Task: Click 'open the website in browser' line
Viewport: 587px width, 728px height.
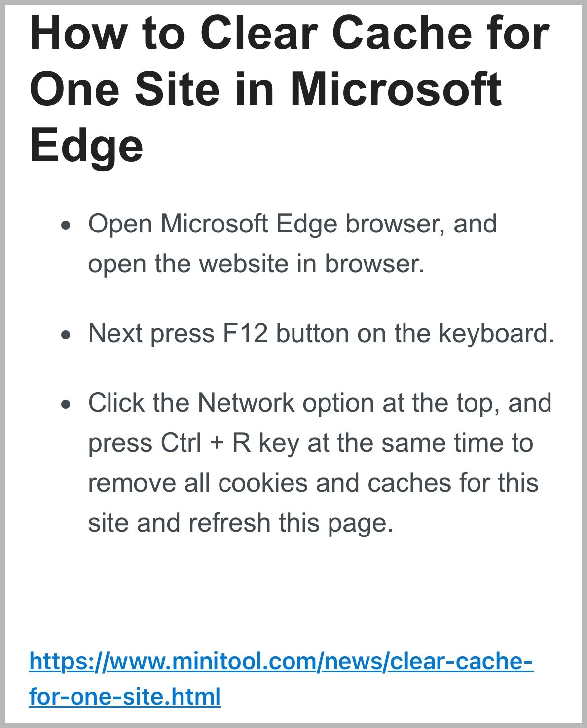Action: [x=256, y=264]
